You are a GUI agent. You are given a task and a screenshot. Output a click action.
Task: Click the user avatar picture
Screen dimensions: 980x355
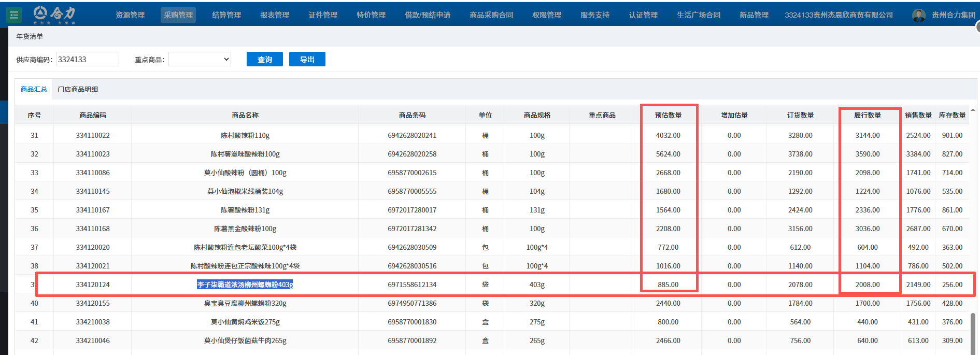coord(918,16)
